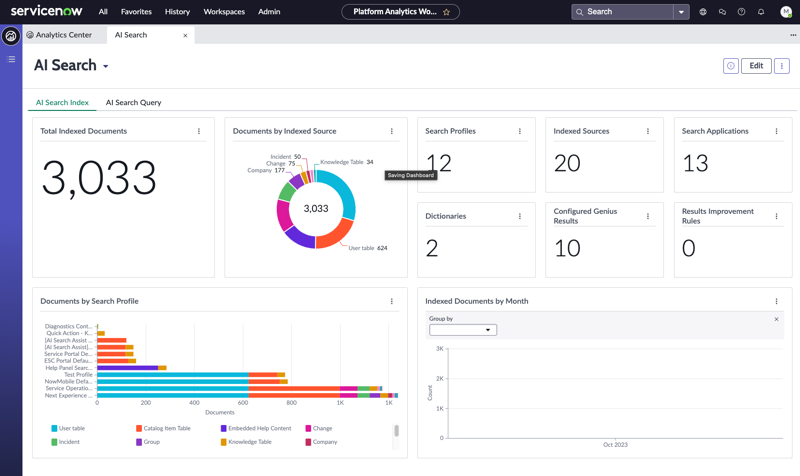Open options for Search Applications widget
Image resolution: width=800 pixels, height=476 pixels.
tap(777, 131)
